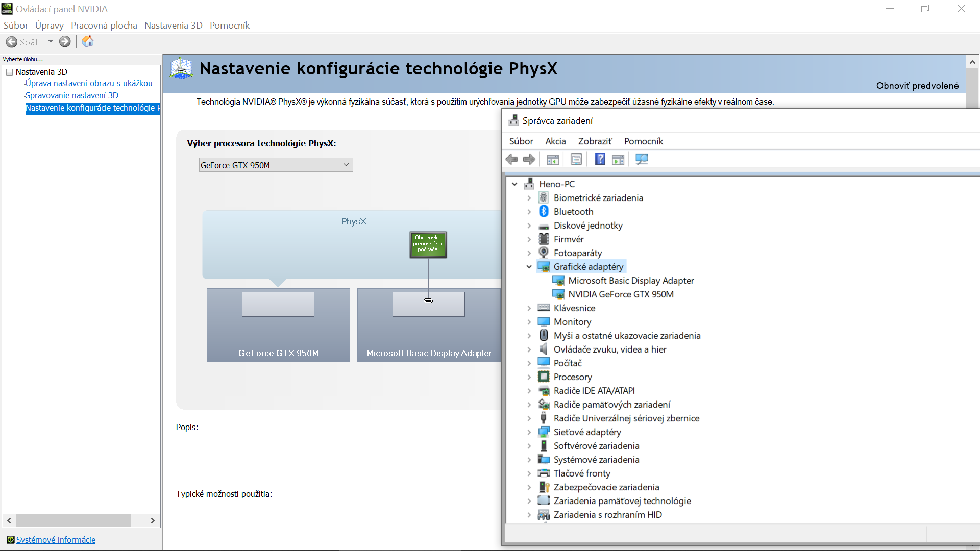This screenshot has width=980, height=551.
Task: Collapse the Grafické adaptéry node
Action: 529,267
